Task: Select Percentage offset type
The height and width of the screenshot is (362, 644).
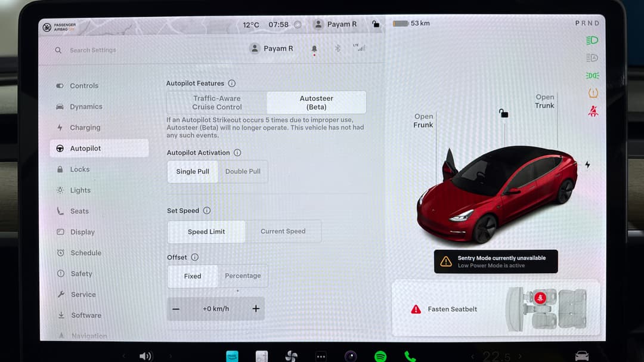Action: point(243,276)
